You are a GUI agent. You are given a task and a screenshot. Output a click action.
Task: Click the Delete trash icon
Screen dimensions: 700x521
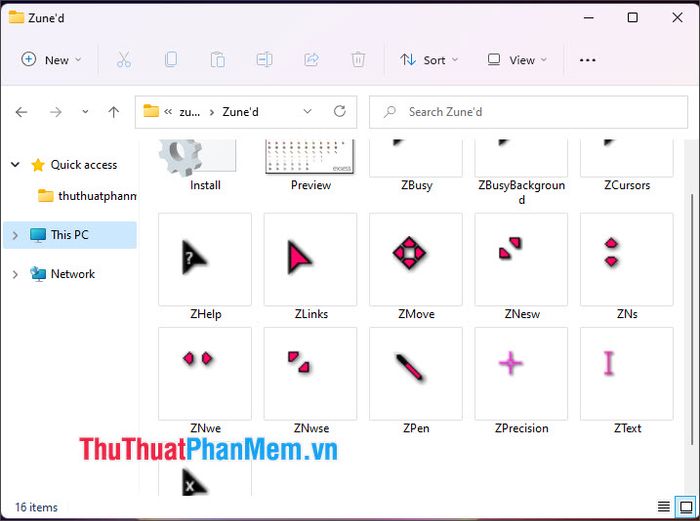coord(358,59)
